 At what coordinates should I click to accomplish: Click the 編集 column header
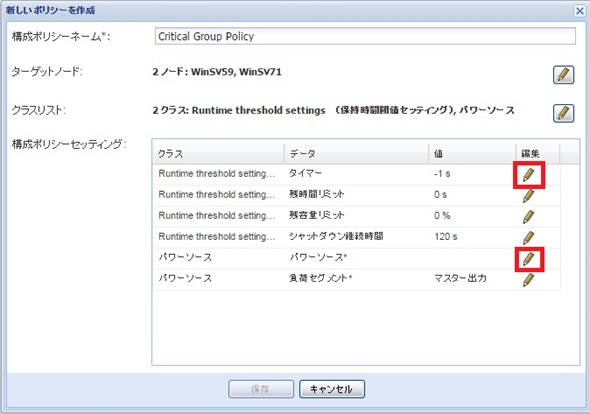tap(538, 154)
